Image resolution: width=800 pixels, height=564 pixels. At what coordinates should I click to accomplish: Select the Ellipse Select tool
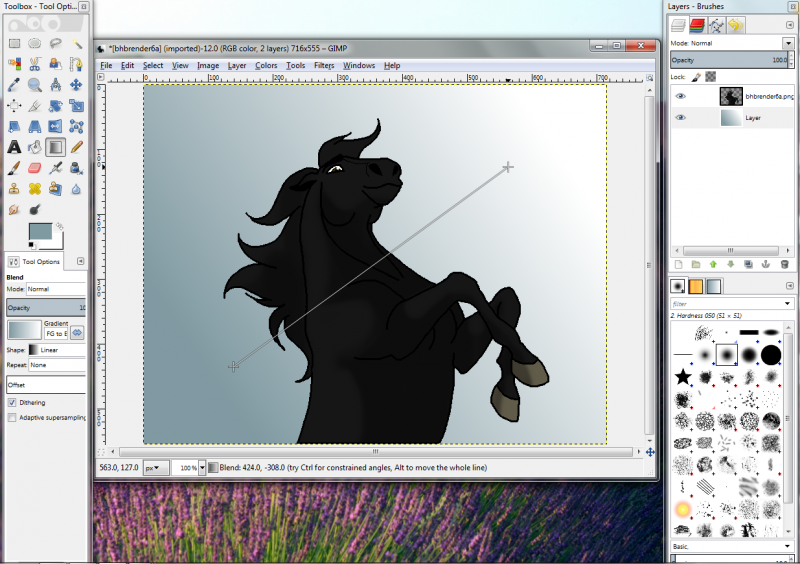(x=35, y=43)
